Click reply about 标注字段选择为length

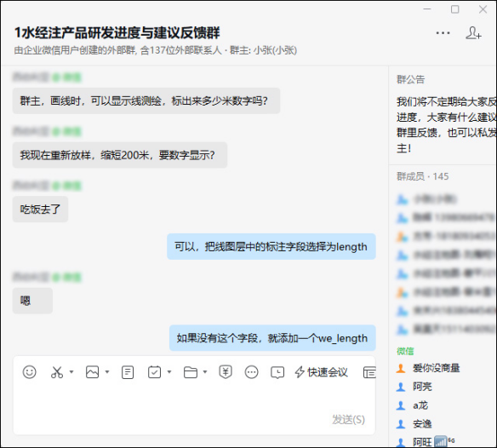[x=271, y=246]
